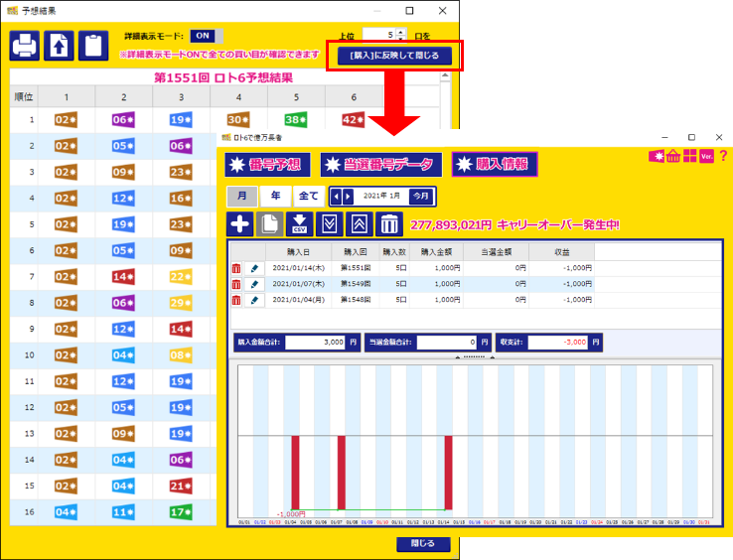Image resolution: width=733 pixels, height=560 pixels.
Task: Click the CSV download icon
Action: click(x=300, y=224)
